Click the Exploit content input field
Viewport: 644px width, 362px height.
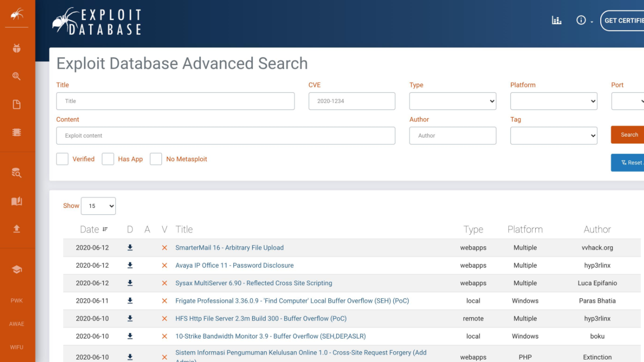point(225,136)
